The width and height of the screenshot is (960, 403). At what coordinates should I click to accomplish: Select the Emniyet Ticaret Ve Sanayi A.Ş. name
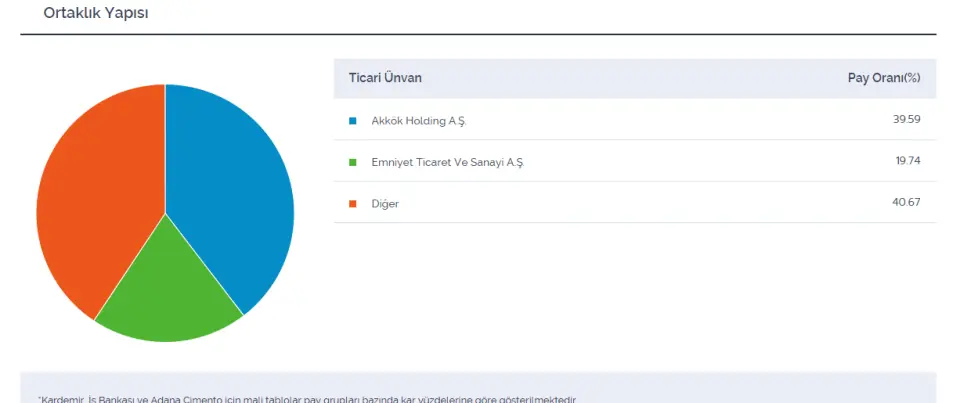click(447, 162)
